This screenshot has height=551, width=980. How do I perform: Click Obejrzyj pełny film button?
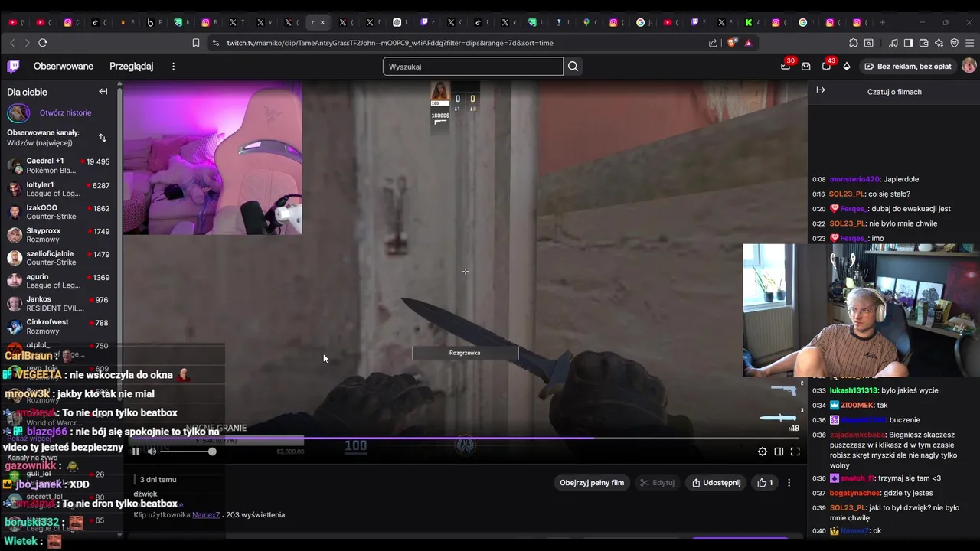coord(592,483)
